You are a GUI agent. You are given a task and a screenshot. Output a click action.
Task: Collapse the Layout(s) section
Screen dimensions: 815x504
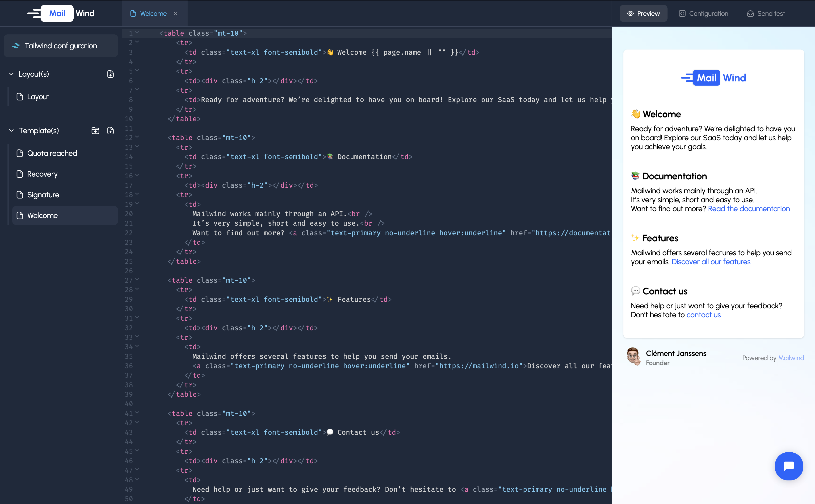11,74
